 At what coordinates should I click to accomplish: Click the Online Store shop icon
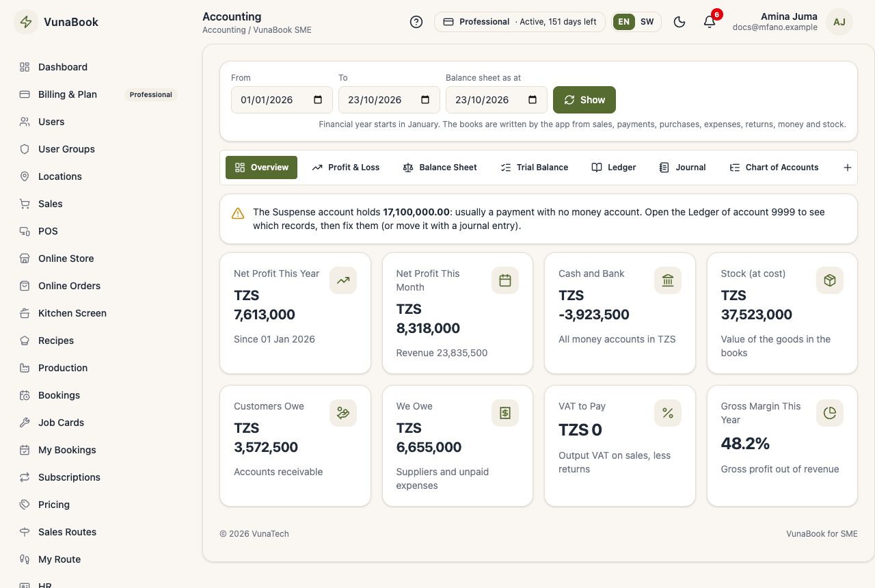click(25, 258)
